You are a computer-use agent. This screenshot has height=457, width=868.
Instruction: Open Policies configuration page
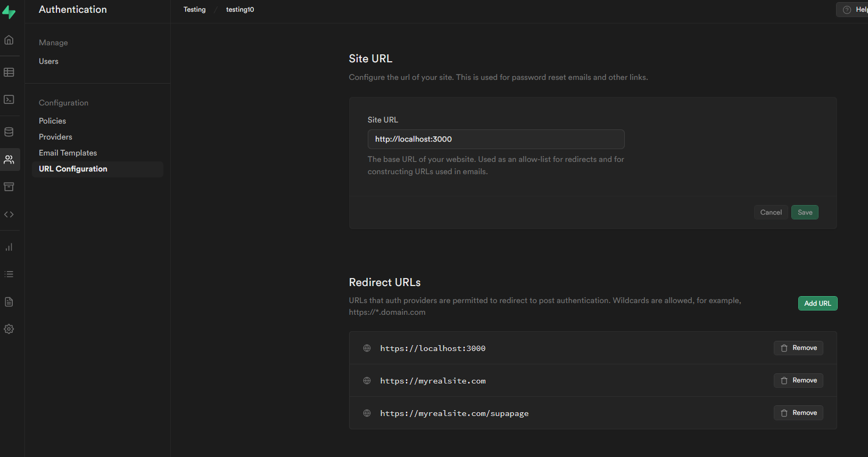(x=52, y=121)
